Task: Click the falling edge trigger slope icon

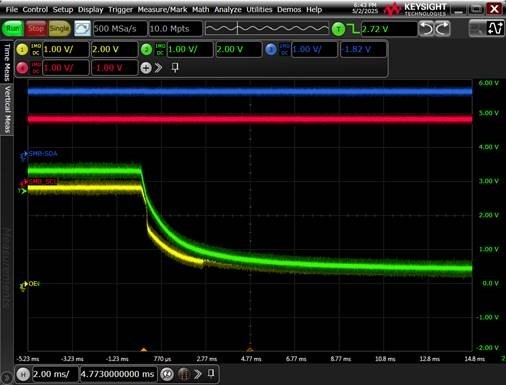Action: 353,29
